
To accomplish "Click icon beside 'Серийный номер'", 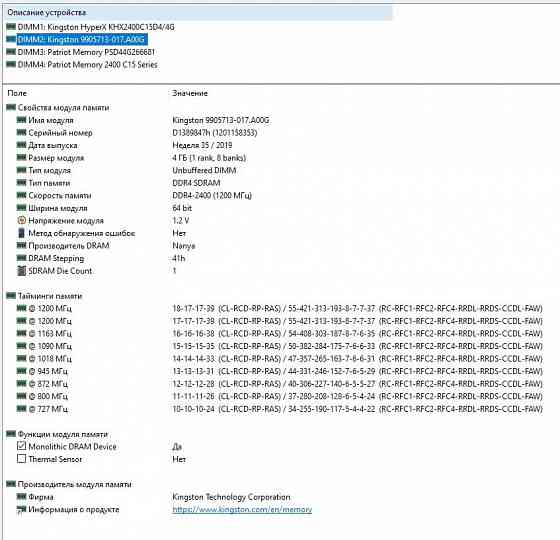I will 21,132.
